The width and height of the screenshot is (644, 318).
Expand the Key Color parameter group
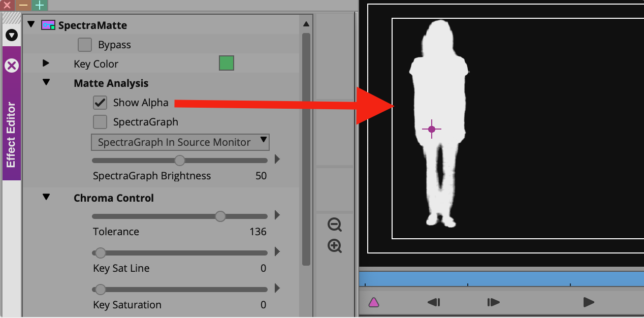coord(46,63)
